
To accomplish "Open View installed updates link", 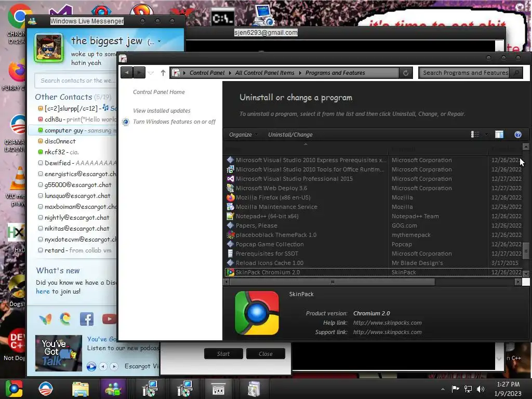I will click(x=162, y=111).
